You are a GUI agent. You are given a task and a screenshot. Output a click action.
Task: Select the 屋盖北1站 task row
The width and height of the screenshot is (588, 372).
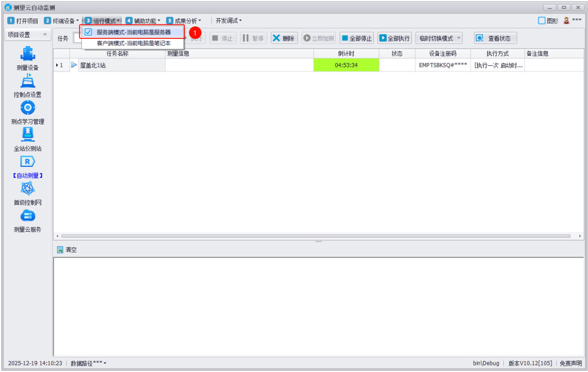pos(93,65)
